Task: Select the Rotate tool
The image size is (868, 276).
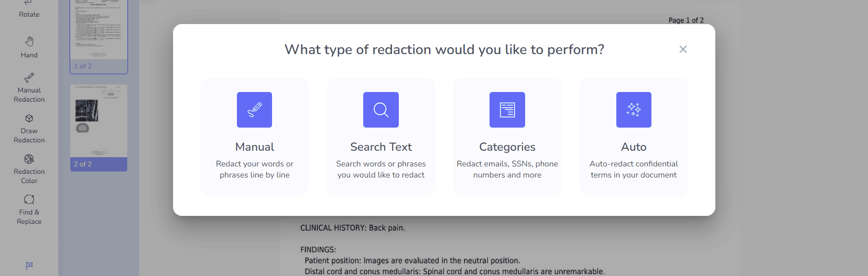Action: pyautogui.click(x=29, y=9)
